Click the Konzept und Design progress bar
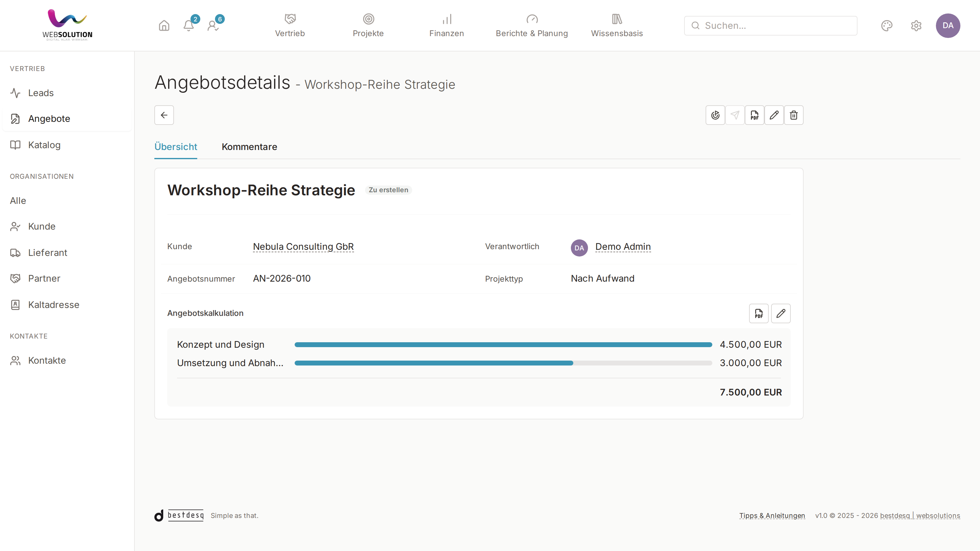Screen dimensions: 980x551 [x=503, y=344]
